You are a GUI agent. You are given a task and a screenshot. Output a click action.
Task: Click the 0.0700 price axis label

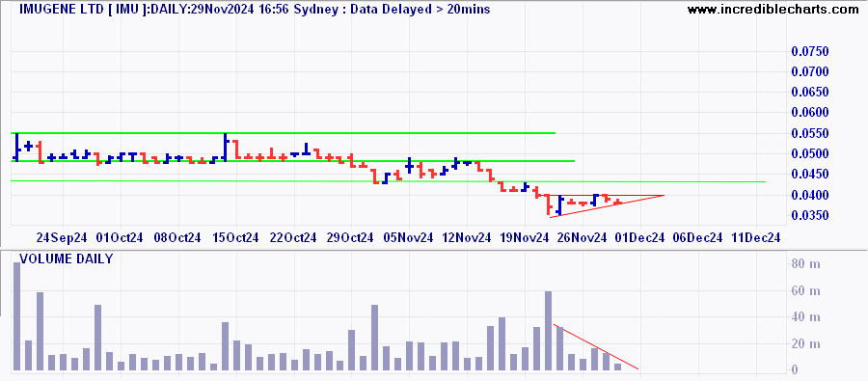(x=810, y=71)
